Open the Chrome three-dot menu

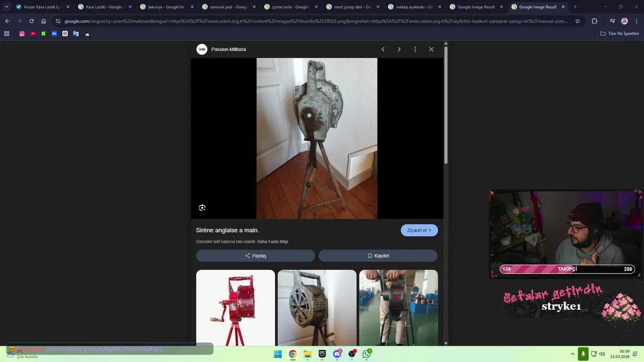pyautogui.click(x=636, y=21)
